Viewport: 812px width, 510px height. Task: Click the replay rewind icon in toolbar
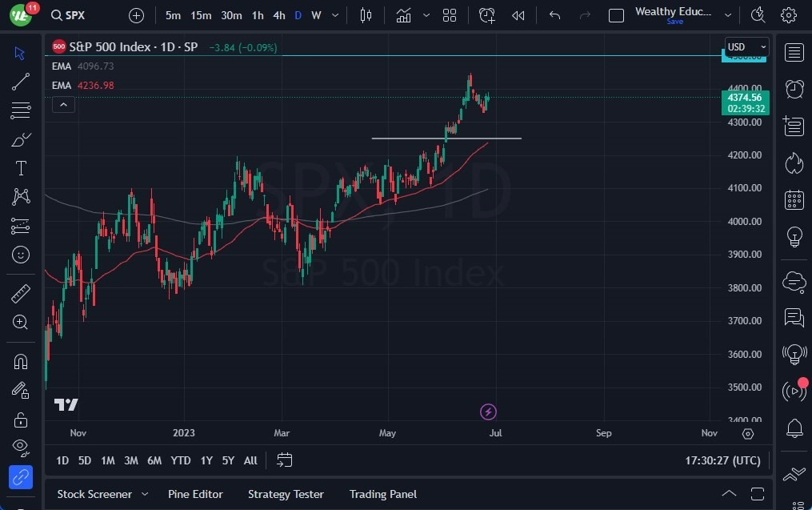[x=518, y=15]
